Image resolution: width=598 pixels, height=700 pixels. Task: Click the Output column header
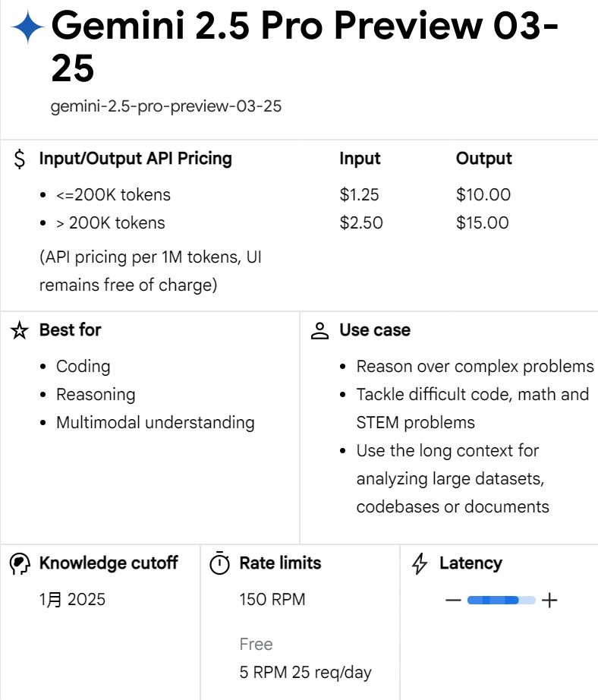point(483,159)
